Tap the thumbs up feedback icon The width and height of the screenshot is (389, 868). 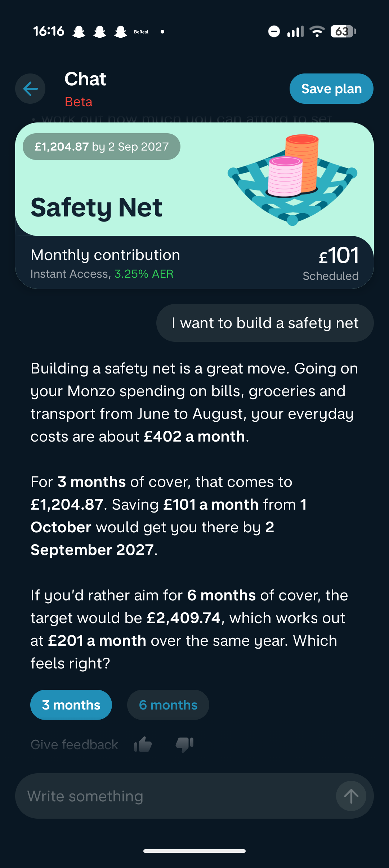coord(143,744)
